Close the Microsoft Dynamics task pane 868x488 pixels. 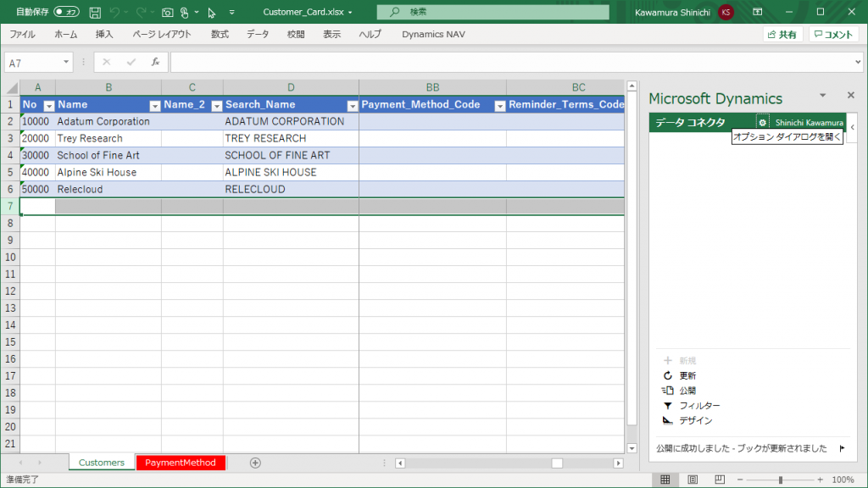click(851, 96)
